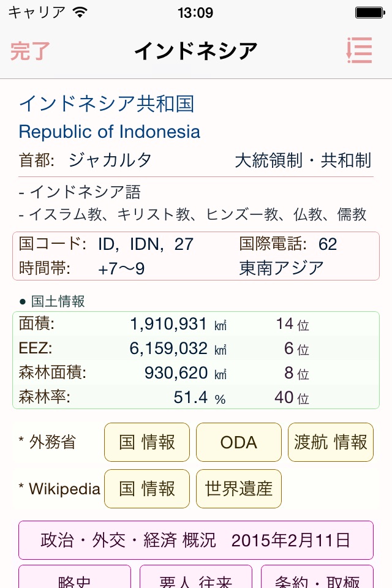Open Wikipedia 国 情報 page

click(x=147, y=489)
